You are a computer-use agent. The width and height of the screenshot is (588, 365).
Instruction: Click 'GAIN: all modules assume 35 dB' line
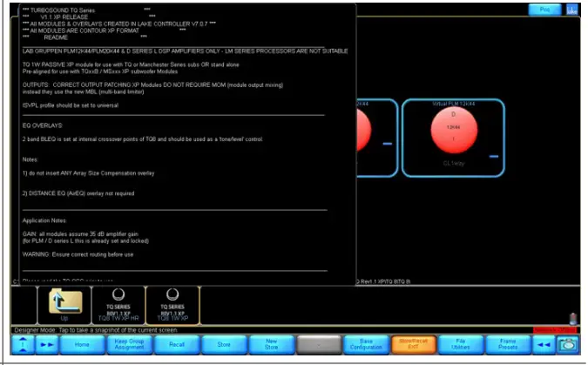(x=80, y=234)
